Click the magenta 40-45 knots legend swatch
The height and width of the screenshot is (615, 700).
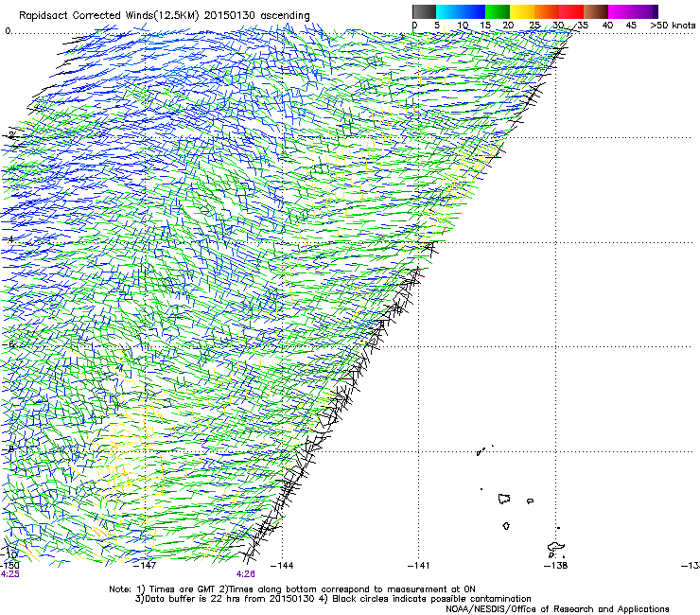(x=621, y=11)
